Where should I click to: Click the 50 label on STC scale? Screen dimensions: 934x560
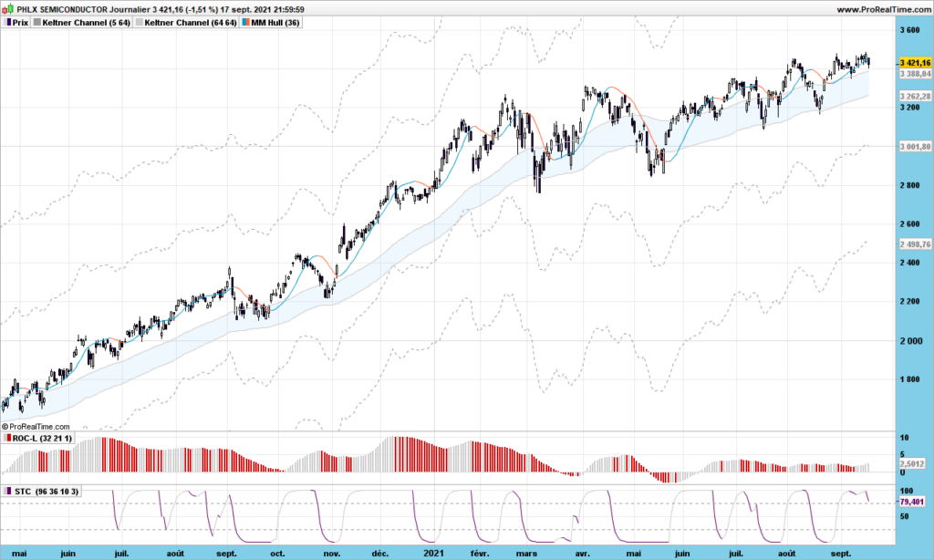pyautogui.click(x=904, y=516)
